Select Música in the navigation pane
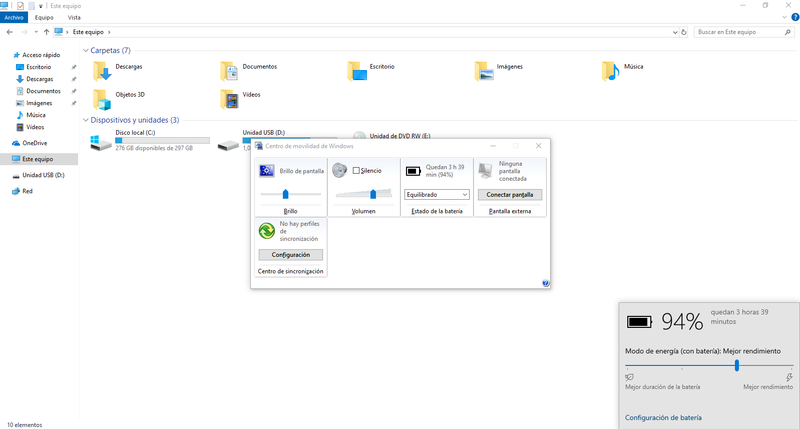 click(x=36, y=115)
